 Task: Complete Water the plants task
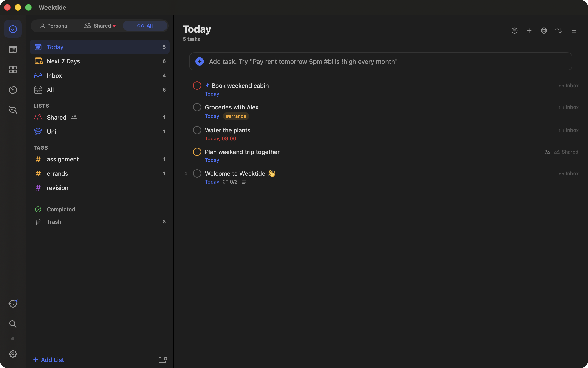(x=197, y=130)
